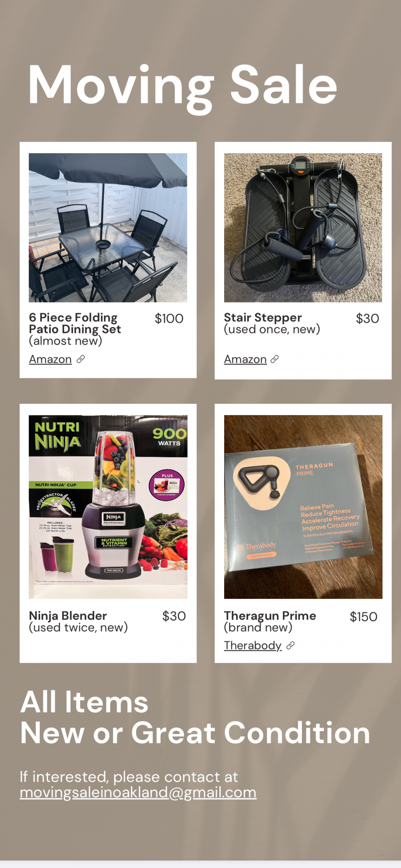This screenshot has width=401, height=868.
Task: Select the $100 patio set price
Action: pyautogui.click(x=169, y=318)
